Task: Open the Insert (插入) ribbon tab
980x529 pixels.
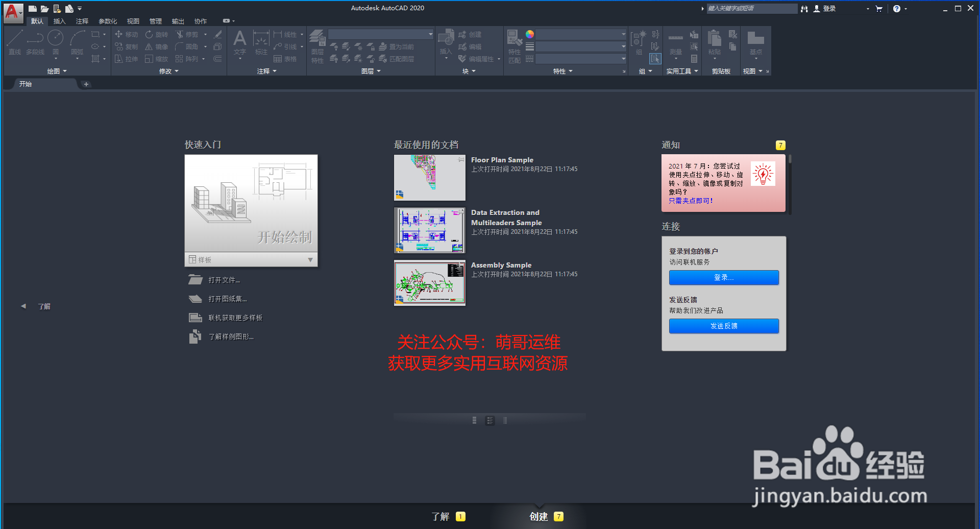Action: [60, 21]
